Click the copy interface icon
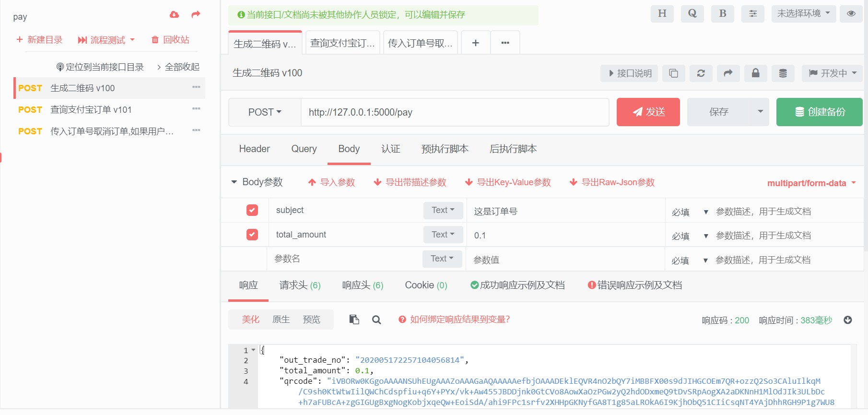 tap(674, 73)
